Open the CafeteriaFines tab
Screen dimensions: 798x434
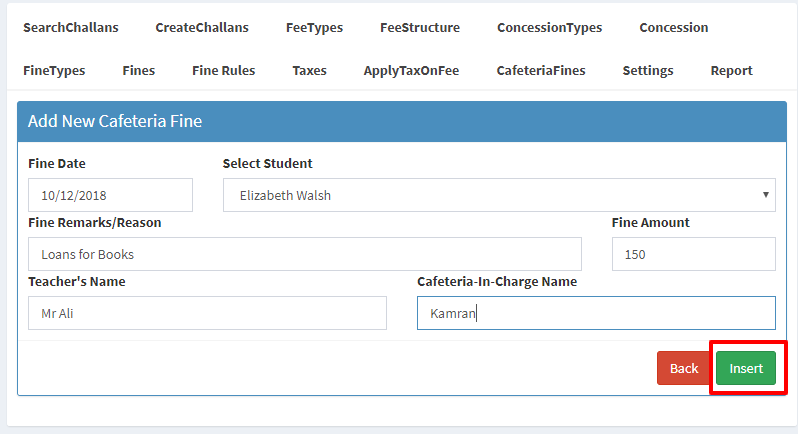click(541, 70)
